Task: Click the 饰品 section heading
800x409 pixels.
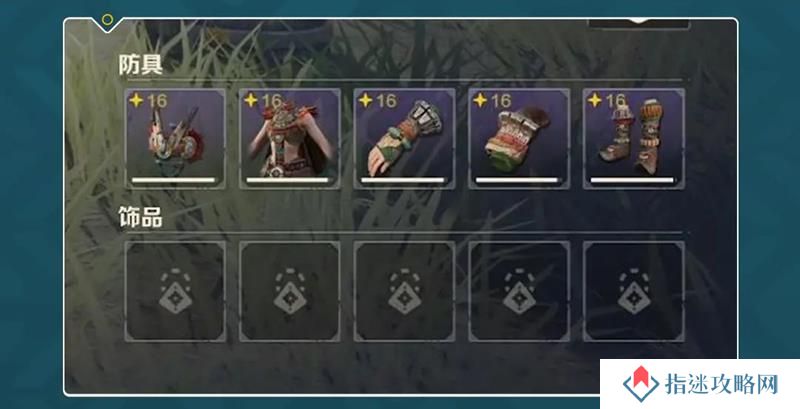Action: pyautogui.click(x=140, y=217)
